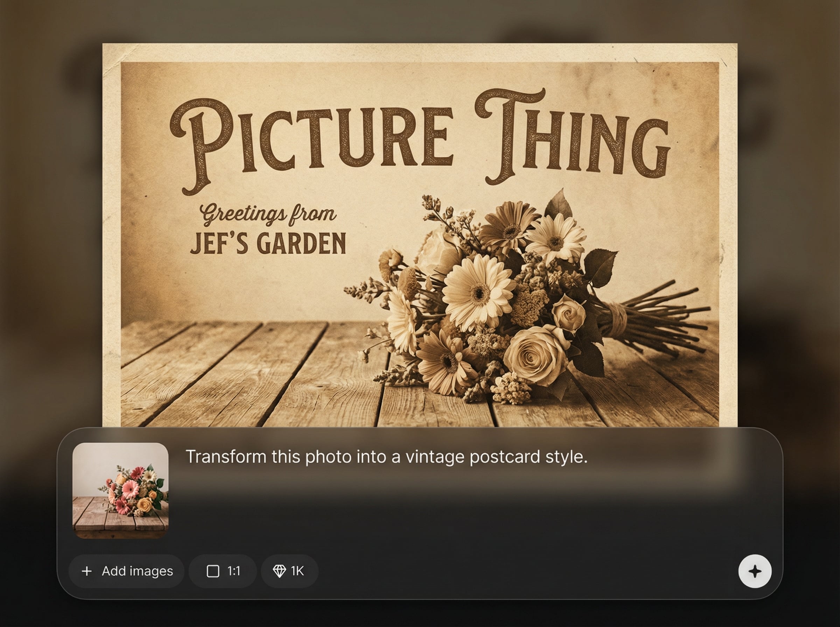Click the cream paper border at postcard top
This screenshot has height=627, width=840.
click(x=418, y=52)
